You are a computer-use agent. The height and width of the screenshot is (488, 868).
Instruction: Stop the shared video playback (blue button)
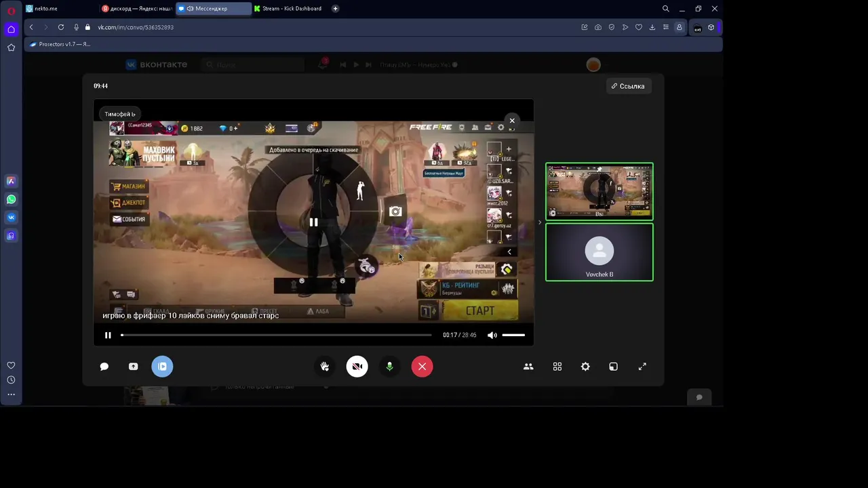click(162, 367)
